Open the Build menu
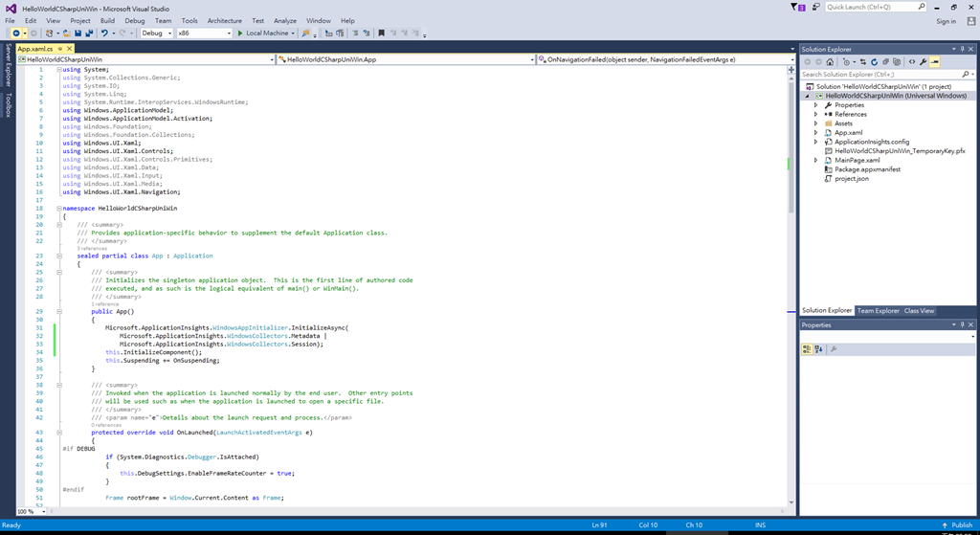The image size is (980, 535). click(x=107, y=21)
